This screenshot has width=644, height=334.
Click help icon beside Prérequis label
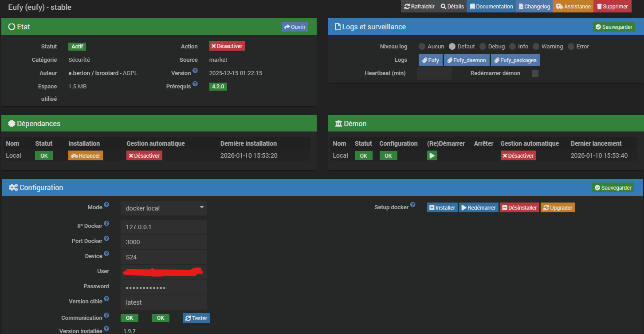[195, 84]
